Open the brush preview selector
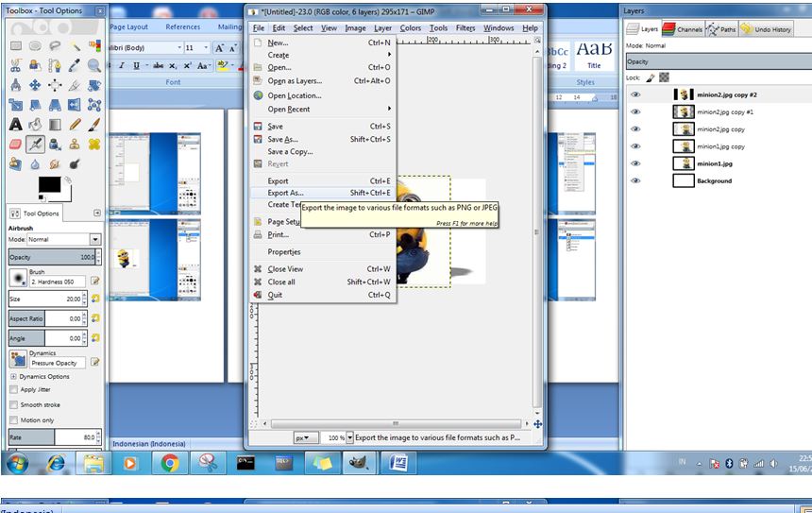 (18, 278)
